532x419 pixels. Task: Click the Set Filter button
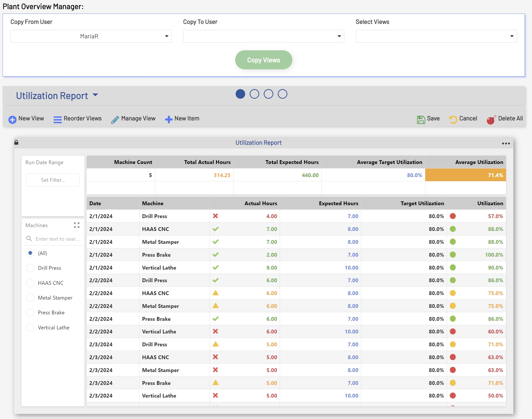click(53, 180)
